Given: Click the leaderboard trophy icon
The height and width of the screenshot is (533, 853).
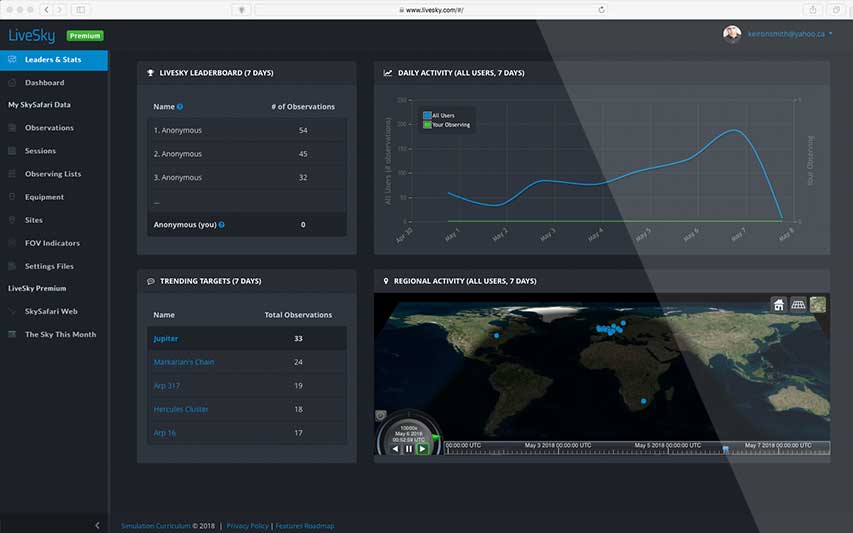Looking at the screenshot, I should [151, 73].
